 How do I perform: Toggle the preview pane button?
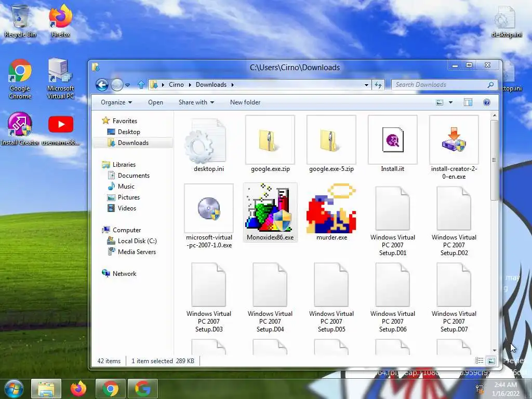tap(468, 102)
